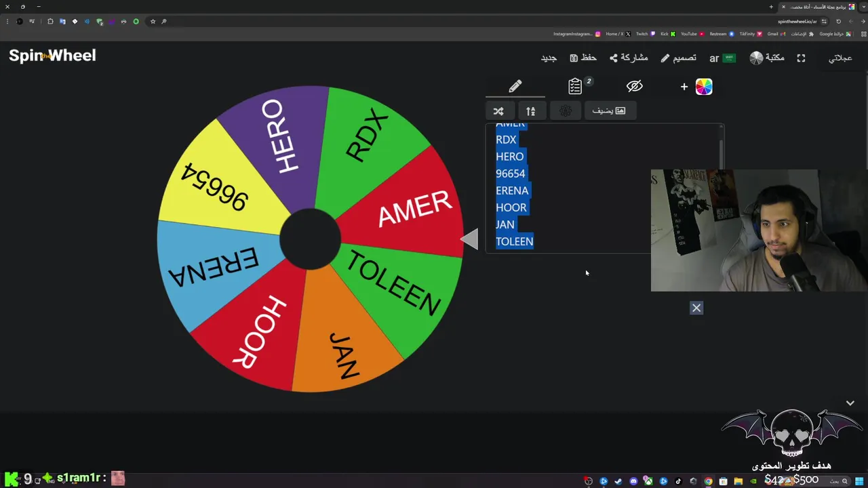This screenshot has height=488, width=868.
Task: Click entry ERENA in the list
Action: (x=512, y=190)
